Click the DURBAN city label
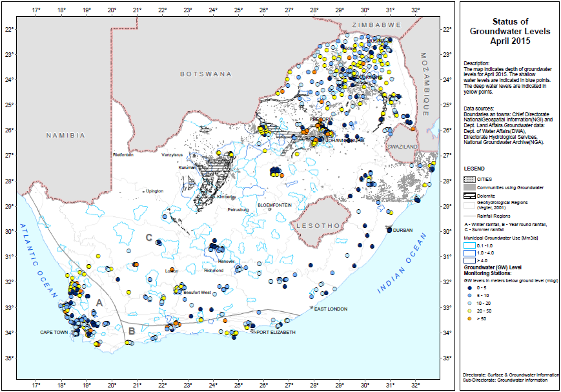561x392 pixels. pyautogui.click(x=404, y=230)
